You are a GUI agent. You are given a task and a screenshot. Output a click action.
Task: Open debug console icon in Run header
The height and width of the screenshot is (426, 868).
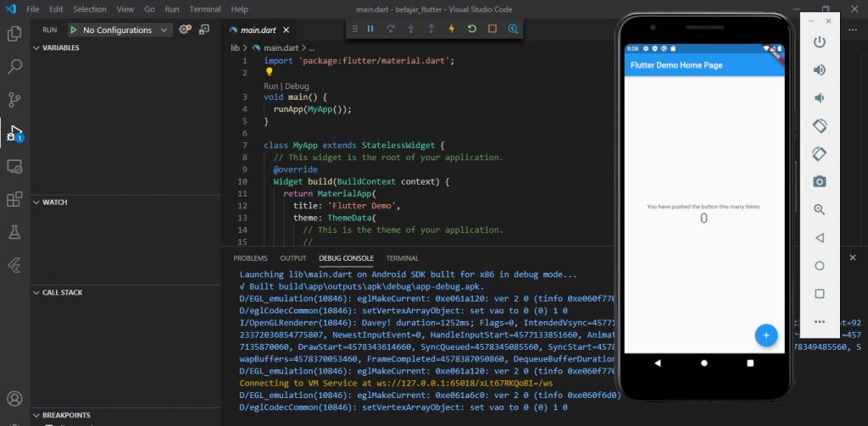pyautogui.click(x=204, y=30)
